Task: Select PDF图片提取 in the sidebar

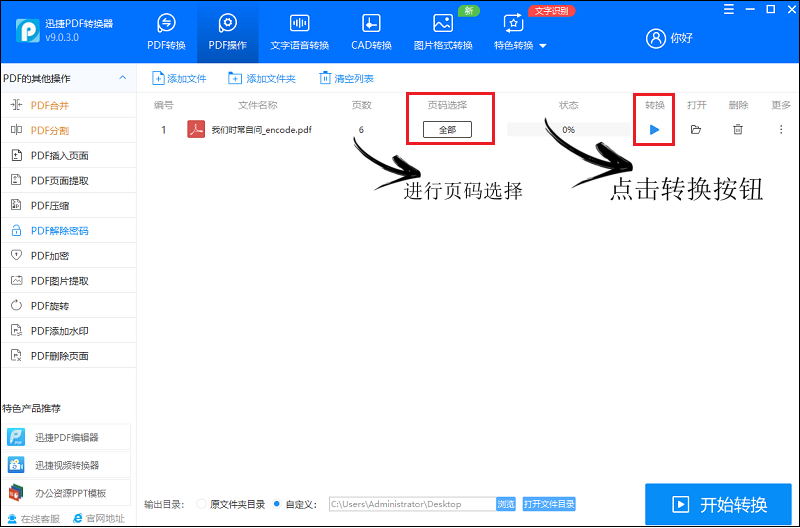Action: click(x=68, y=280)
